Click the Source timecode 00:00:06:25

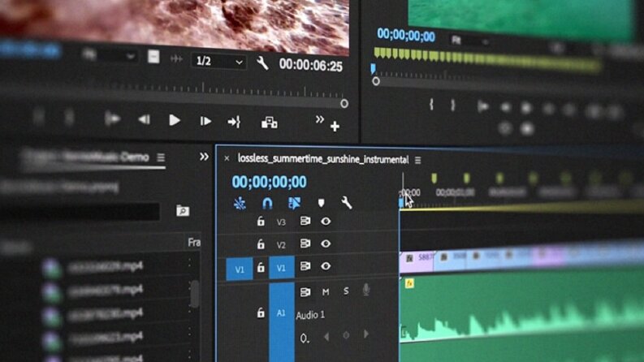point(310,65)
